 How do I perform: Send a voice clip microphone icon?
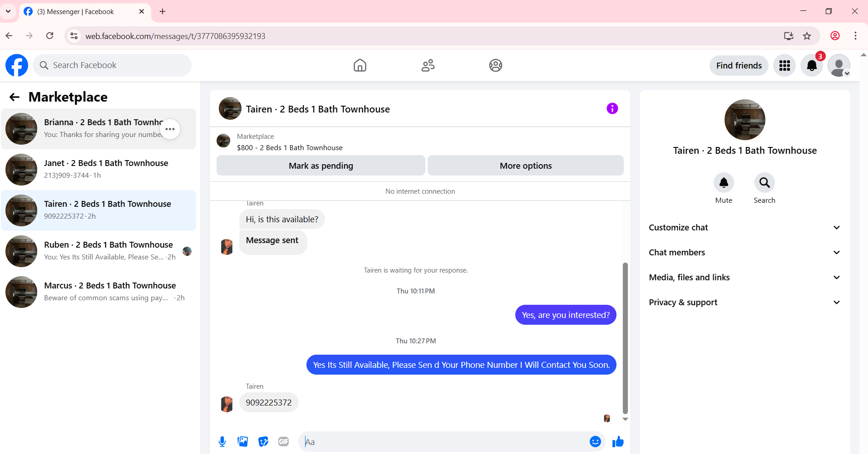222,442
